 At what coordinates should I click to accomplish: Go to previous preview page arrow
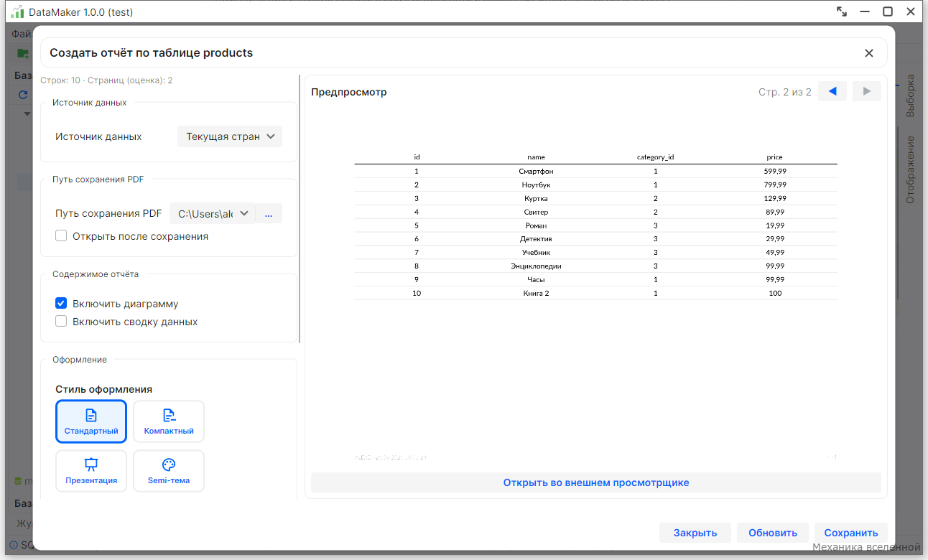(x=832, y=91)
